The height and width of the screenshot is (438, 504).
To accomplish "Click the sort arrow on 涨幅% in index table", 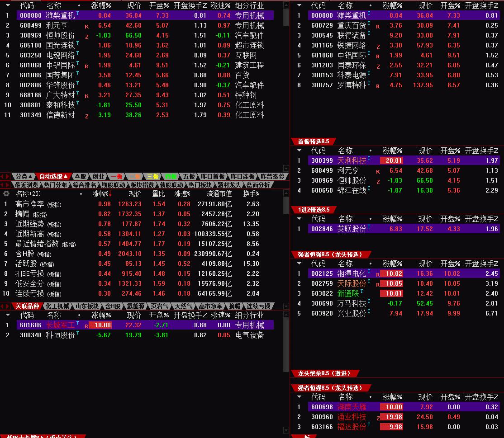I will tap(110, 193).
